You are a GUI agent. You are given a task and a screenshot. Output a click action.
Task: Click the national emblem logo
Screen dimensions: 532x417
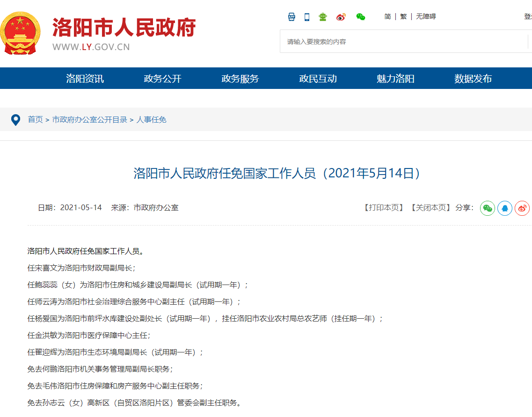pyautogui.click(x=20, y=34)
